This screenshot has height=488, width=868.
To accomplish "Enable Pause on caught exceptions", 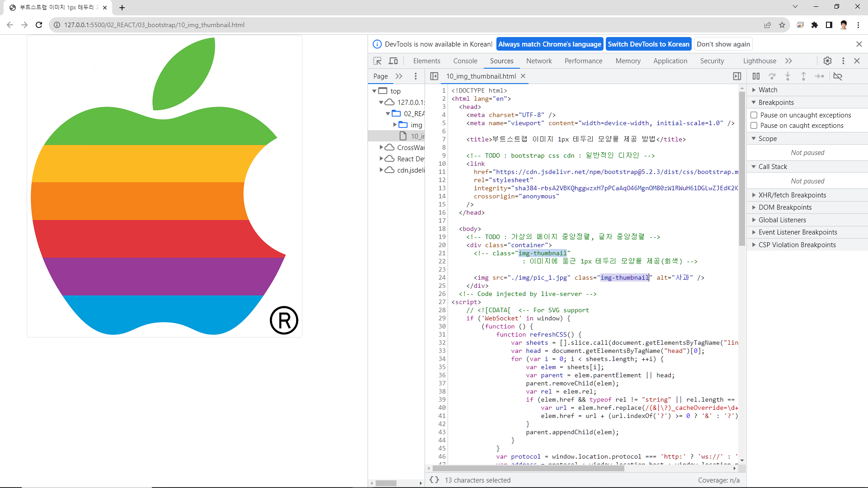I will 754,126.
